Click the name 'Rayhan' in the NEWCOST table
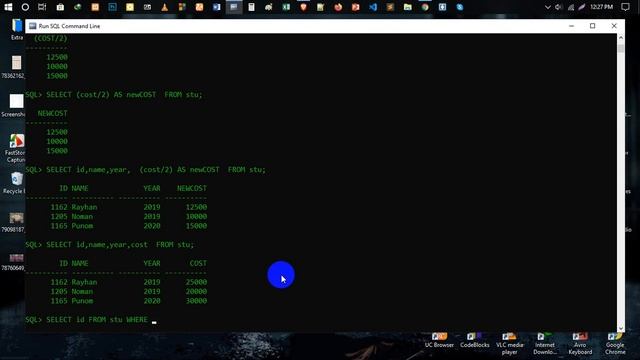Screen dimensions: 640x360 tap(84, 207)
